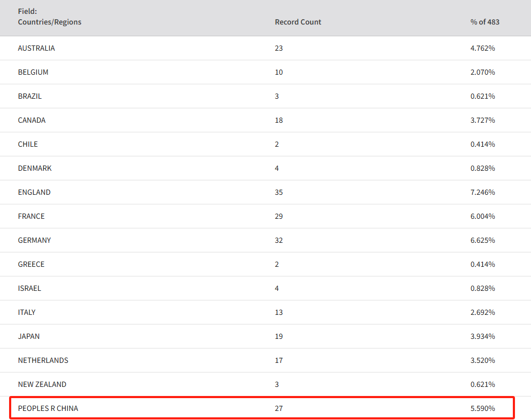531x420 pixels.
Task: Select ITALY percentage value 2.692%
Action: tap(482, 312)
